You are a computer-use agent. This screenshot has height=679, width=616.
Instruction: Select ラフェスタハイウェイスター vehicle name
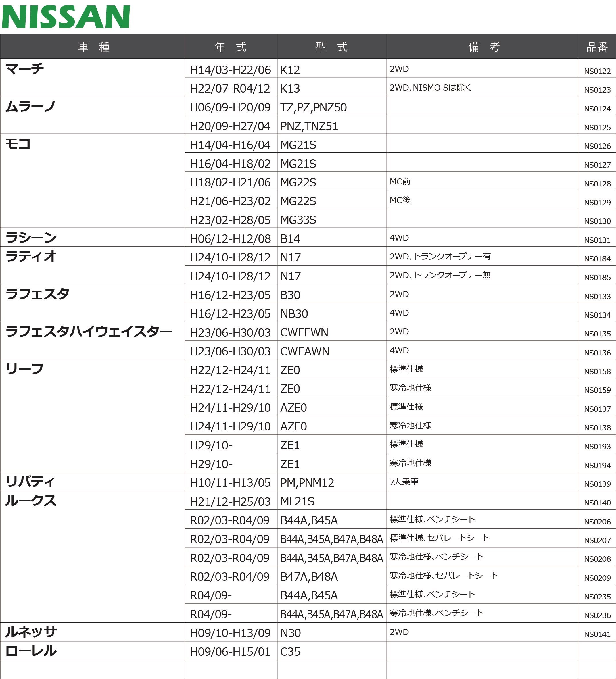(89, 332)
